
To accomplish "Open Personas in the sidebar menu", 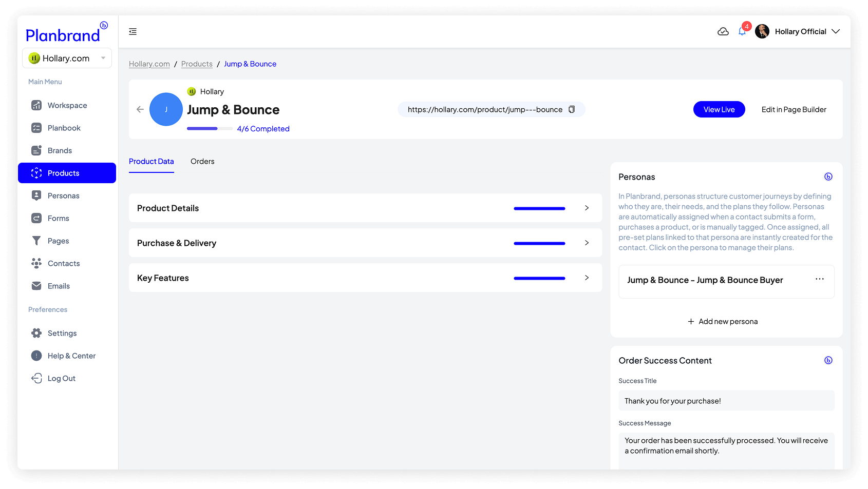I will point(63,196).
